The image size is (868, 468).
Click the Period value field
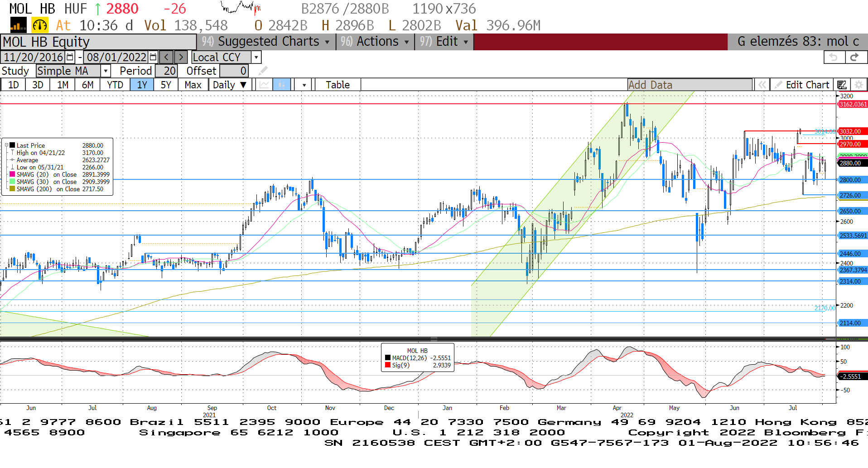[166, 71]
